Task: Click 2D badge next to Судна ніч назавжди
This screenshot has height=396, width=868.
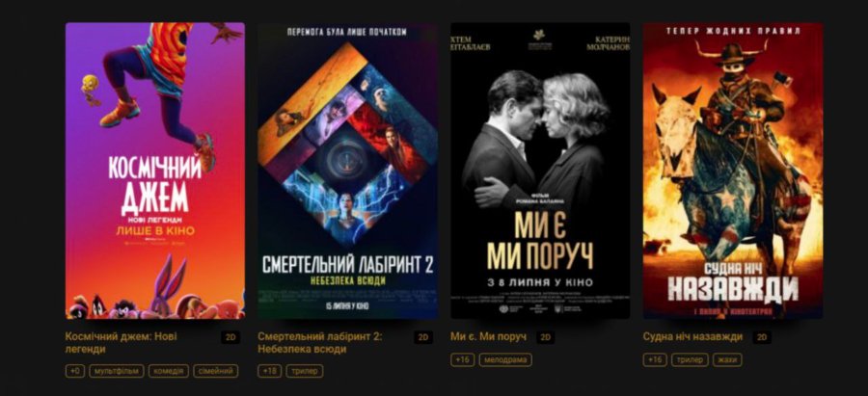Action: pos(762,337)
